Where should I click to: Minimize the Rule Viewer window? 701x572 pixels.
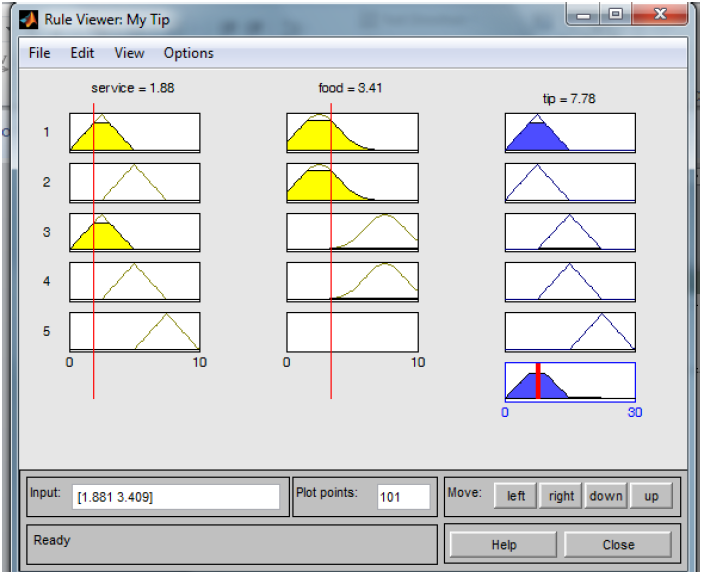click(x=583, y=15)
